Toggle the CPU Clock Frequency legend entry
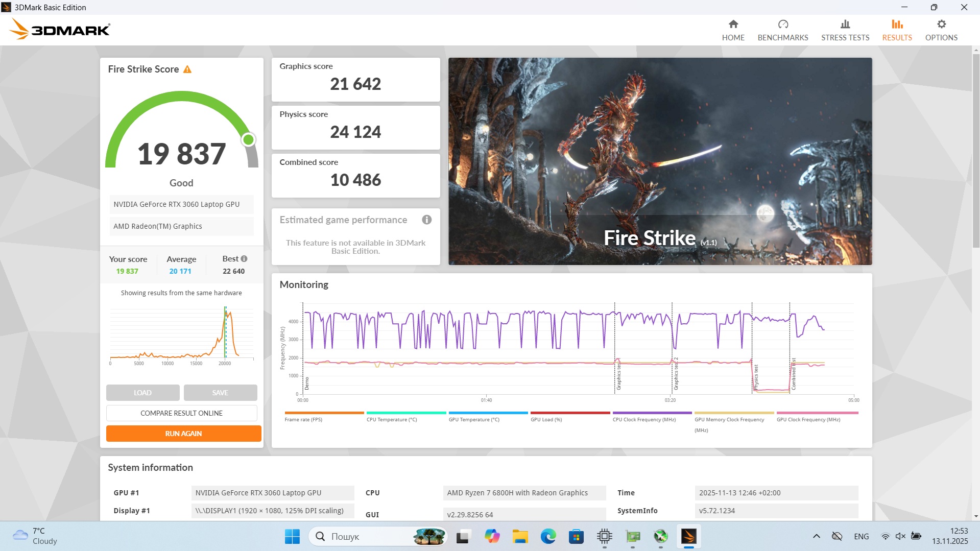The height and width of the screenshot is (551, 980). (646, 419)
